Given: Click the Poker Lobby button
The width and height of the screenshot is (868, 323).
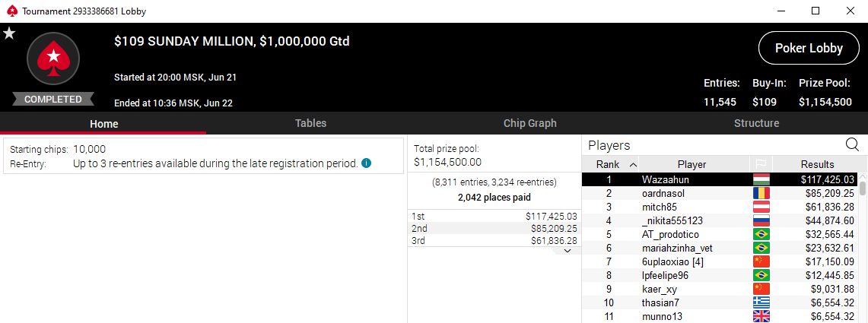Looking at the screenshot, I should (809, 48).
